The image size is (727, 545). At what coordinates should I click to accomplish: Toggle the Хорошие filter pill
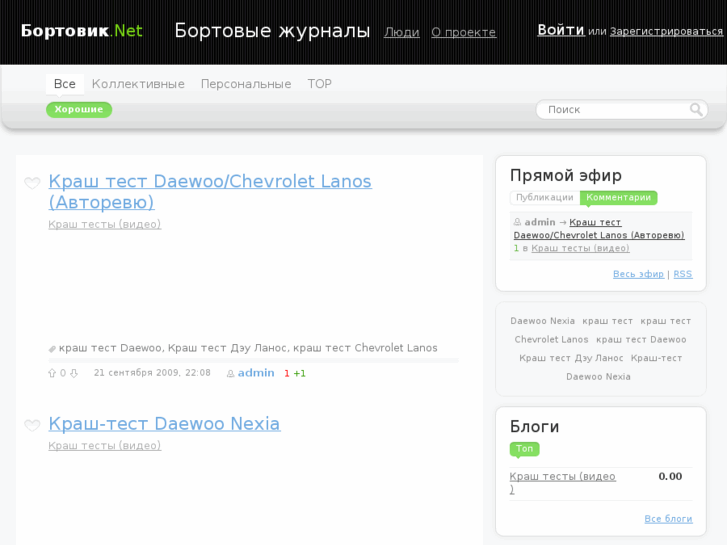coord(79,110)
